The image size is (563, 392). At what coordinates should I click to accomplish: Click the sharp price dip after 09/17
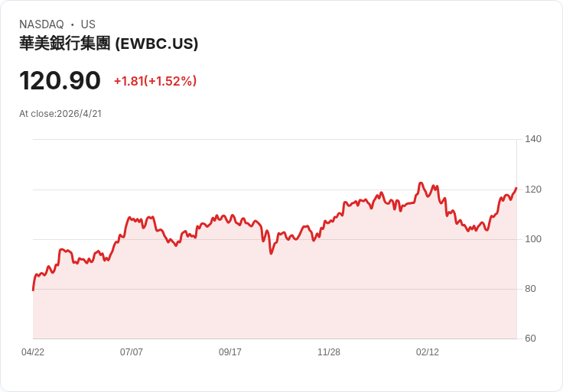[271, 253]
